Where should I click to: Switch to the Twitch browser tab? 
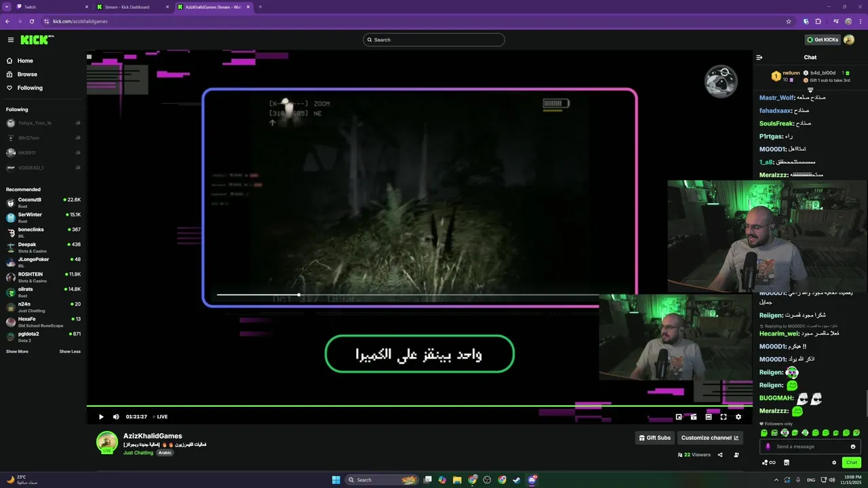coord(51,7)
